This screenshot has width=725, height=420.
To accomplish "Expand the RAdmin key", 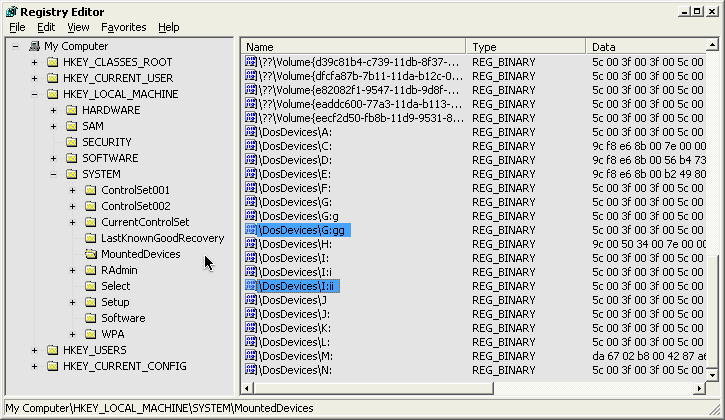I will point(73,270).
